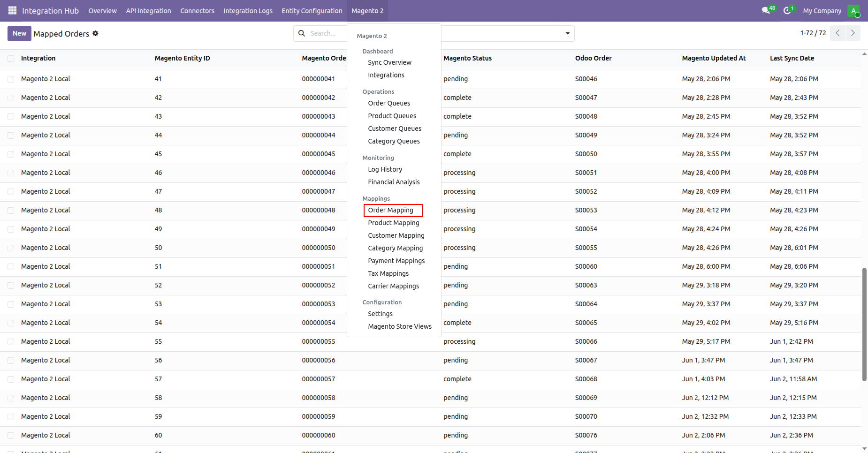
Task: Open the user avatar menu
Action: (x=853, y=11)
